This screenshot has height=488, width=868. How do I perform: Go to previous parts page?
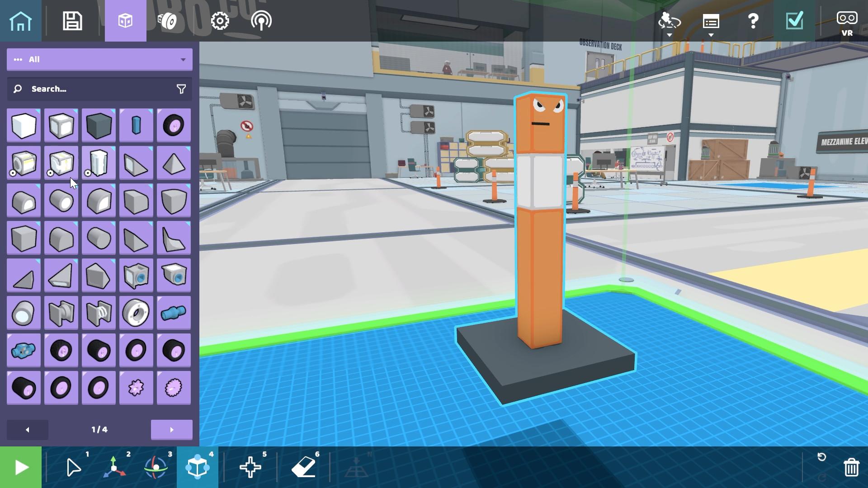pyautogui.click(x=28, y=430)
